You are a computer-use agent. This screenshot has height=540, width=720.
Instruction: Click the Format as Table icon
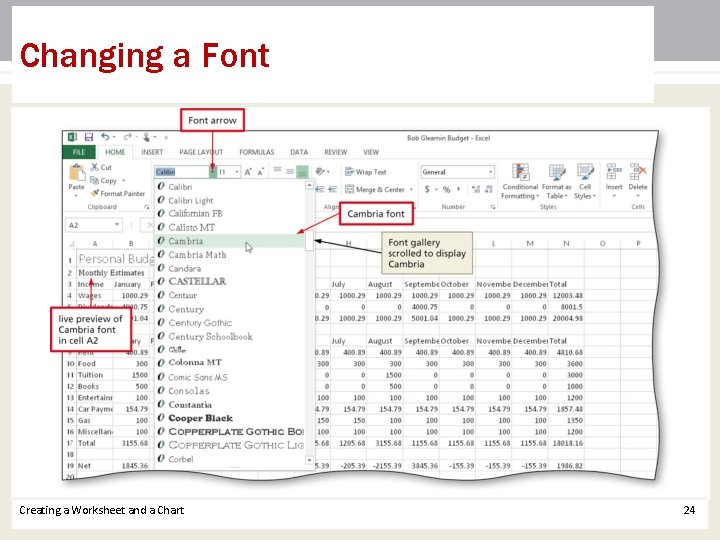557,172
